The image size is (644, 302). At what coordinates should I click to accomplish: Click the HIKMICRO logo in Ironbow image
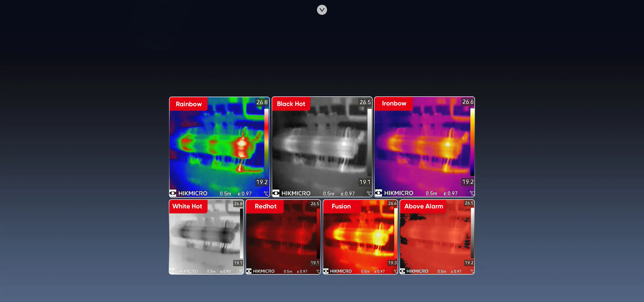[394, 193]
